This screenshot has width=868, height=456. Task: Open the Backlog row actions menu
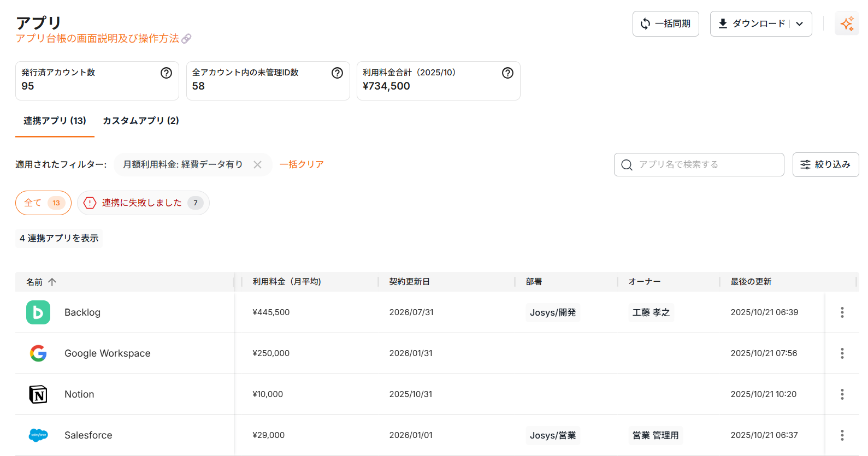tap(842, 312)
